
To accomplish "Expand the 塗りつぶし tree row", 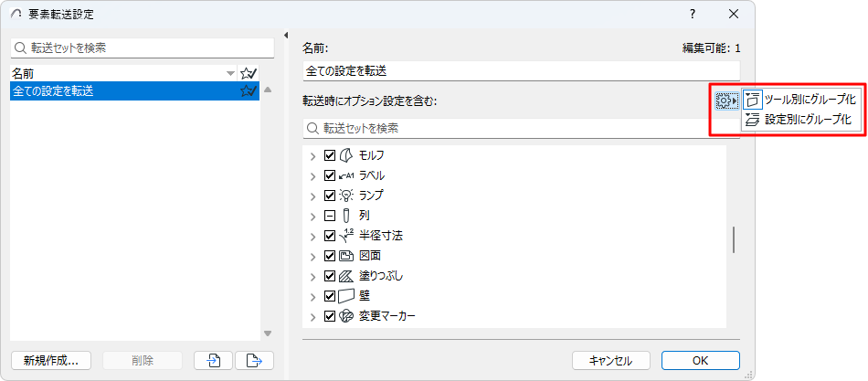I will (312, 276).
